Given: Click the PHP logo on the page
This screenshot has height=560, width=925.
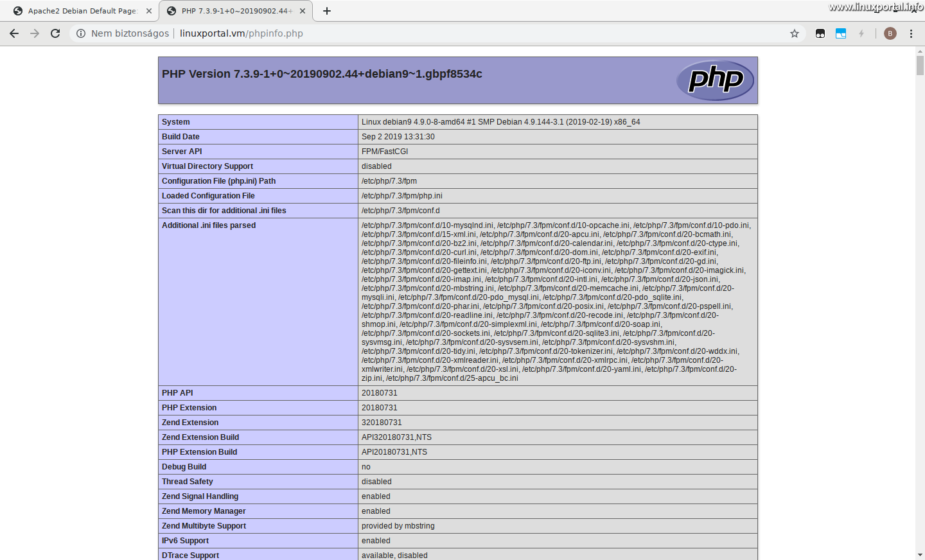Looking at the screenshot, I should pyautogui.click(x=715, y=80).
